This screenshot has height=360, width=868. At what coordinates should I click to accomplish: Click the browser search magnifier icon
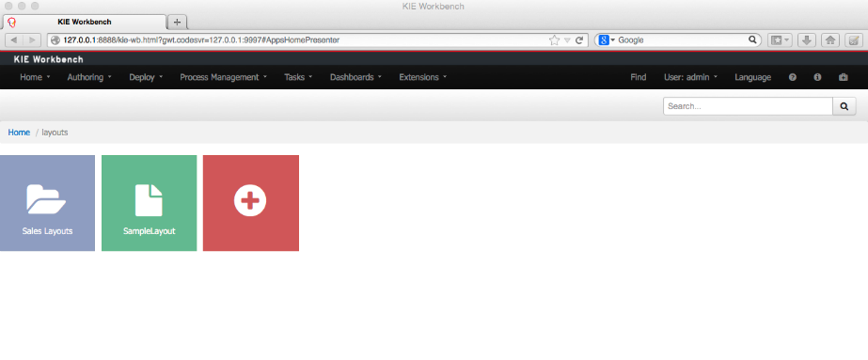tap(752, 39)
